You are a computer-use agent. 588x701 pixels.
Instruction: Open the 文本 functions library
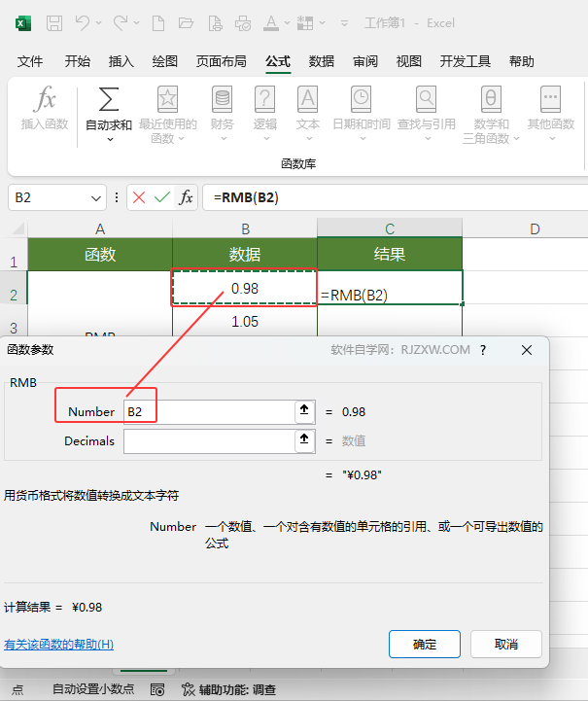308,114
